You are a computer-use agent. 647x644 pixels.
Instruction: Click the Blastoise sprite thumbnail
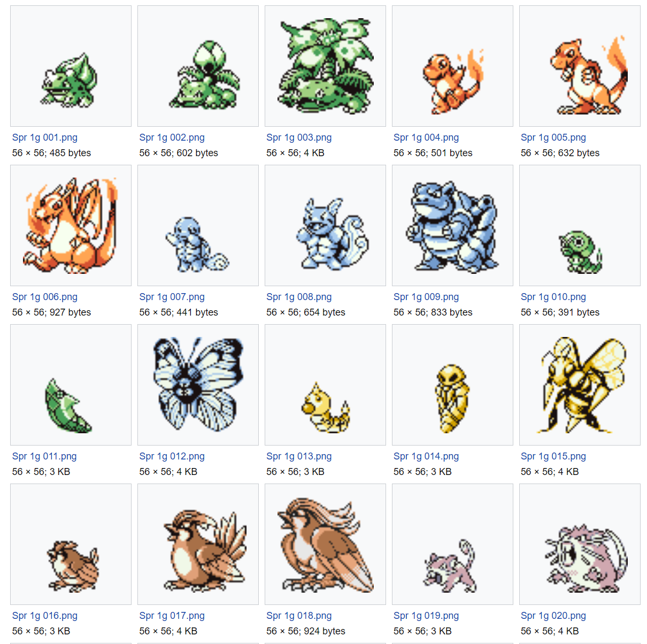point(452,226)
